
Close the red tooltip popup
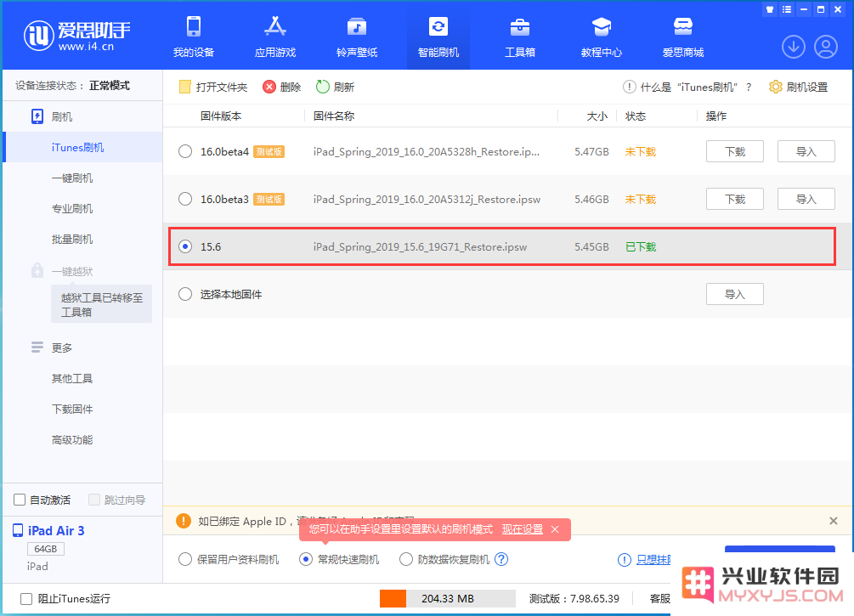pyautogui.click(x=554, y=528)
